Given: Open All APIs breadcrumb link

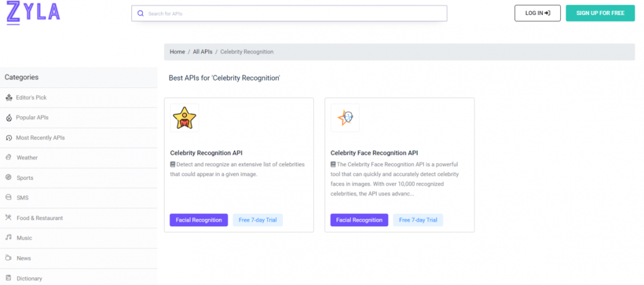Looking at the screenshot, I should click(203, 52).
